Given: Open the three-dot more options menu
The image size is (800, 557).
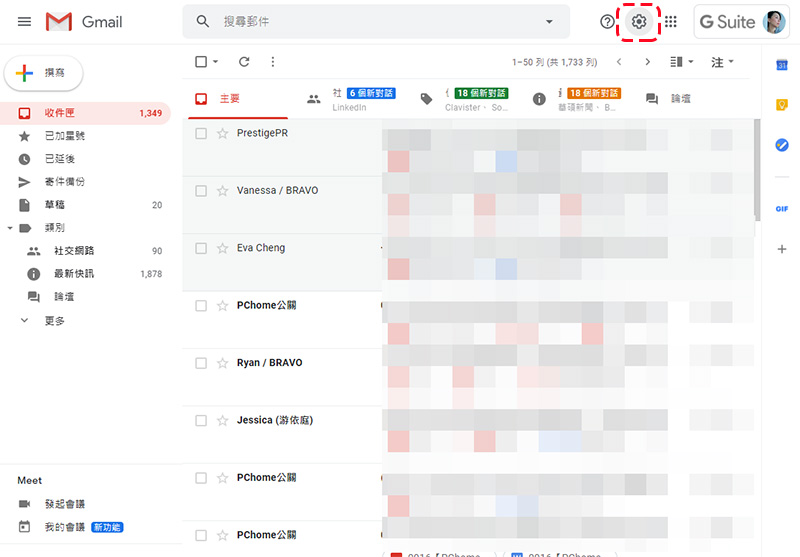Looking at the screenshot, I should tap(273, 62).
